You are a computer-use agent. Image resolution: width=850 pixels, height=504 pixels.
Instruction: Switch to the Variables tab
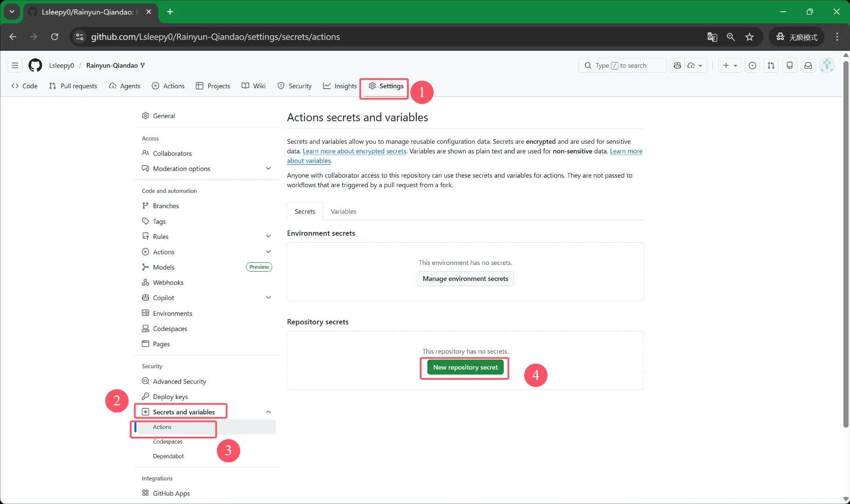(x=343, y=211)
